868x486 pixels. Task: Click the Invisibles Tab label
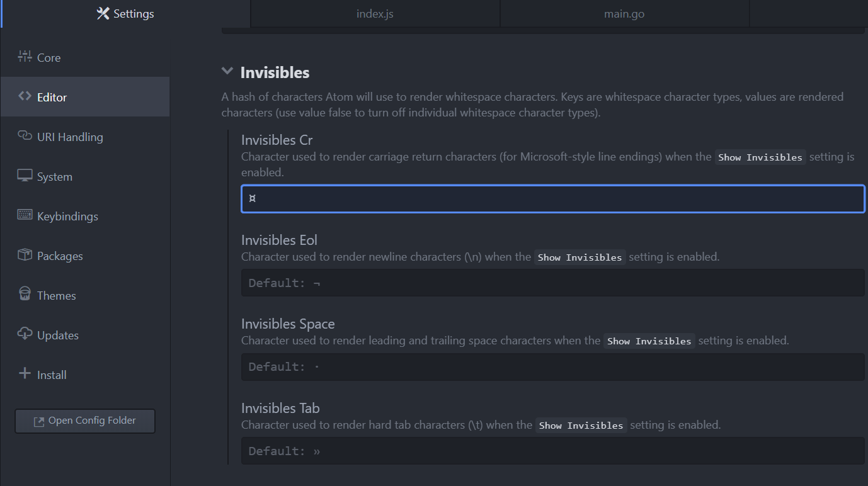point(280,408)
